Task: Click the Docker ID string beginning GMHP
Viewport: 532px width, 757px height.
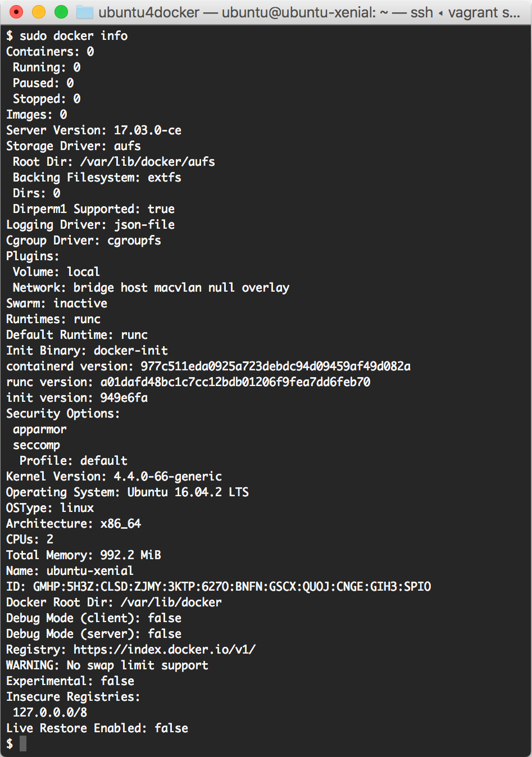Action: tap(232, 587)
